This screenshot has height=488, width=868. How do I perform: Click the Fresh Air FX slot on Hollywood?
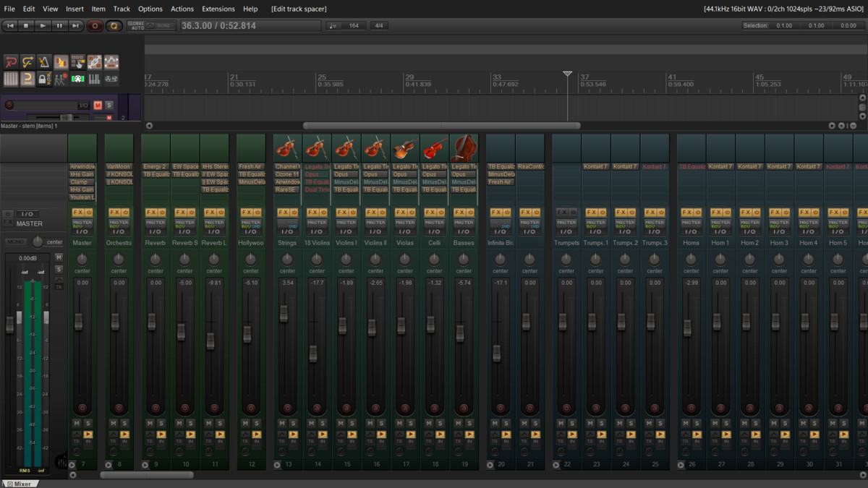(251, 166)
